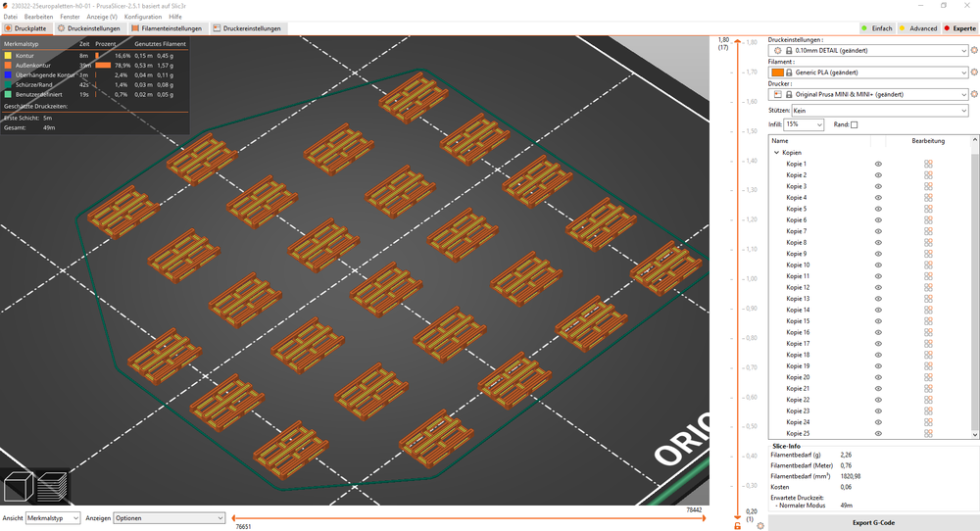Open print settings via gear next to 0.10mm DETAIL
Image resolution: width=980 pixels, height=531 pixels.
[x=974, y=50]
